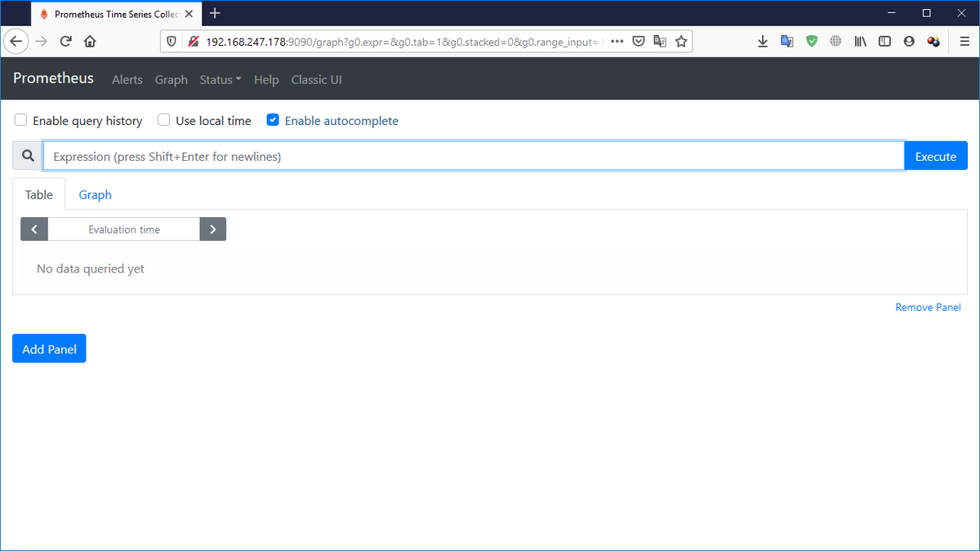Click the multicolor circles extension icon
The image size is (980, 551).
pyautogui.click(x=933, y=41)
